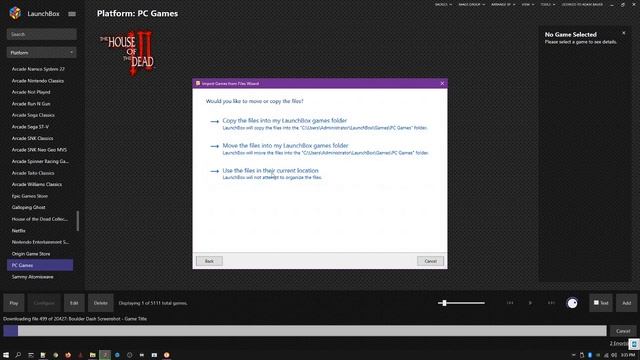Select Nintendo Entertainment System platform
Screen dimensions: 640x360
(x=40, y=242)
